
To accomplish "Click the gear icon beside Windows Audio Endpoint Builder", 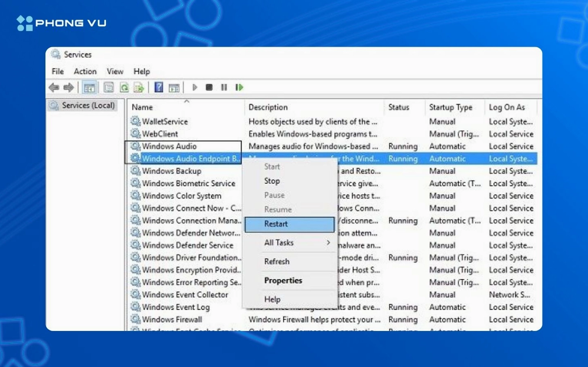I will coord(136,159).
